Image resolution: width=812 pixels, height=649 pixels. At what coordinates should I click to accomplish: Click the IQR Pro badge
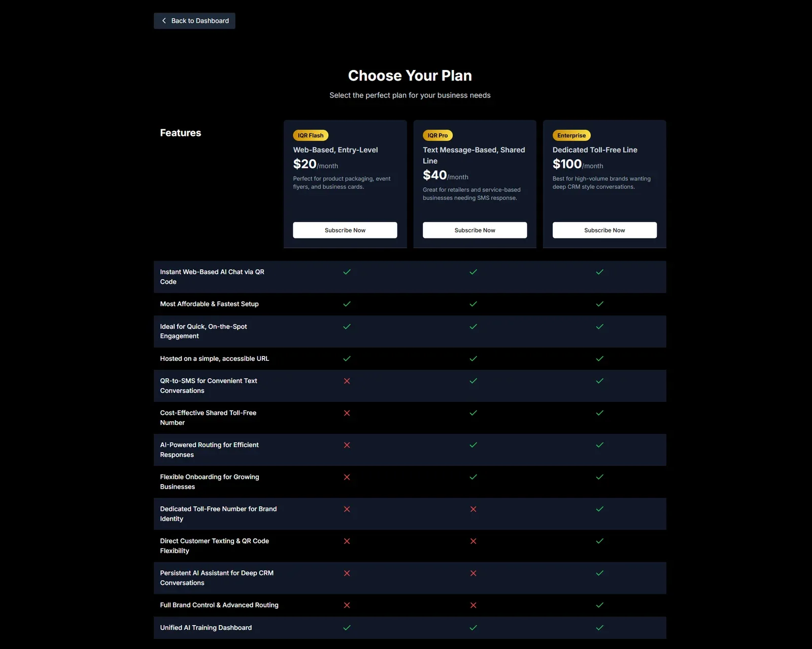[x=437, y=135]
